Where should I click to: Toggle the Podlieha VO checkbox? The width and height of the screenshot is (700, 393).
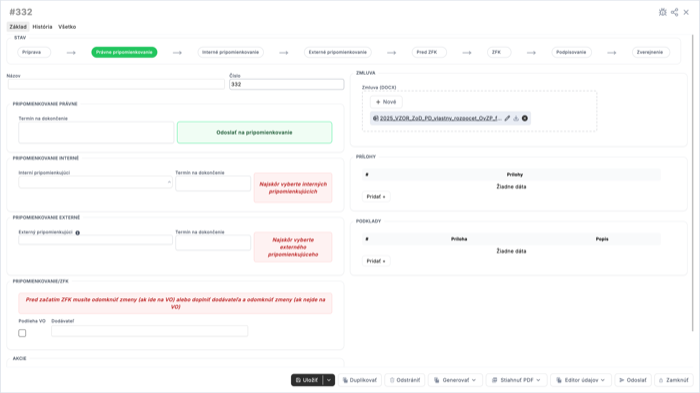tap(22, 333)
